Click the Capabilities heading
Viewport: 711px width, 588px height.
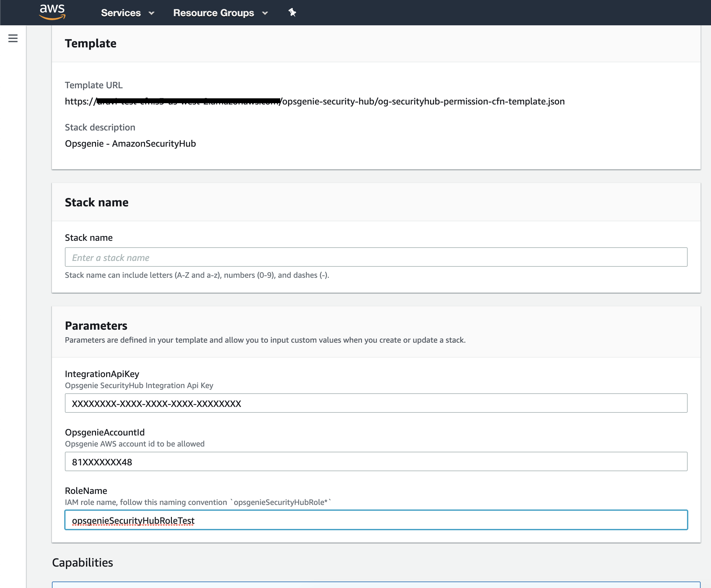82,562
